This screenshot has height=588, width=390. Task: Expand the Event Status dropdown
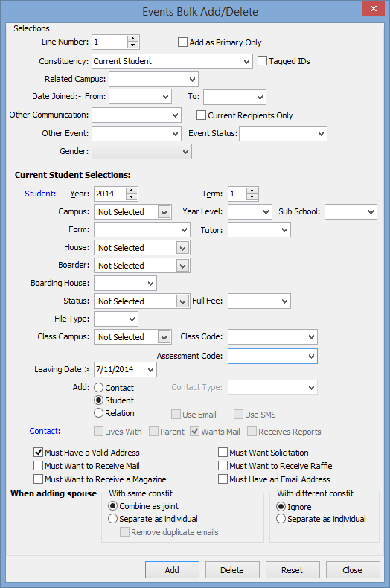321,133
